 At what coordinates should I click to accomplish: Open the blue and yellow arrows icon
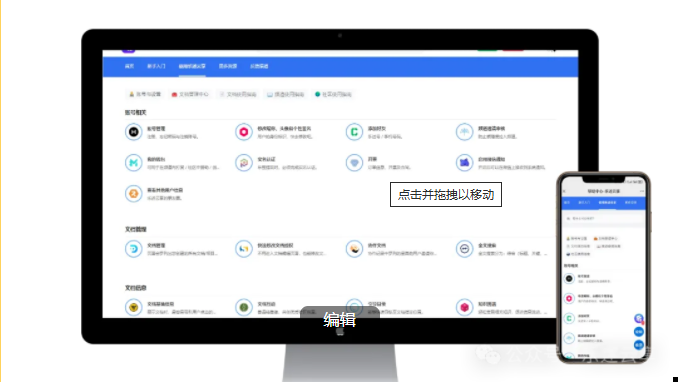pyautogui.click(x=244, y=249)
